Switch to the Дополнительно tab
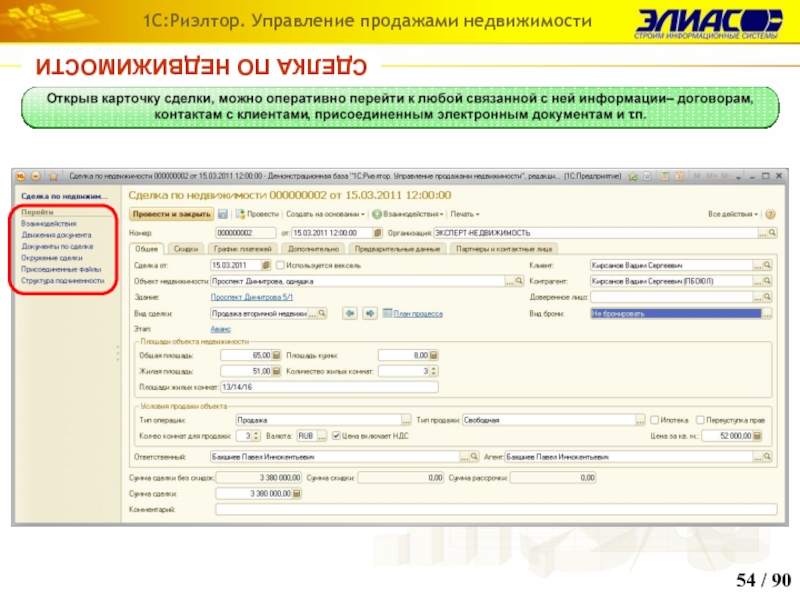 (313, 249)
